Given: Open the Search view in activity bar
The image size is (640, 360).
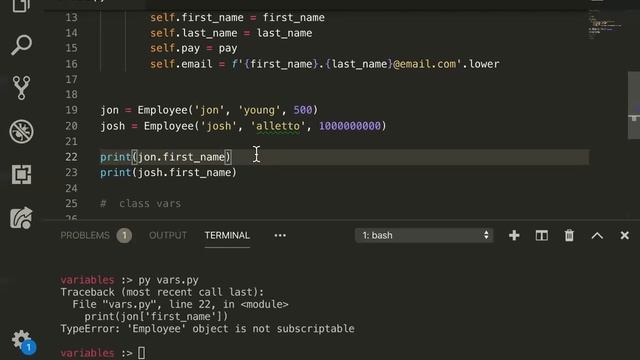Looking at the screenshot, I should coord(21,44).
